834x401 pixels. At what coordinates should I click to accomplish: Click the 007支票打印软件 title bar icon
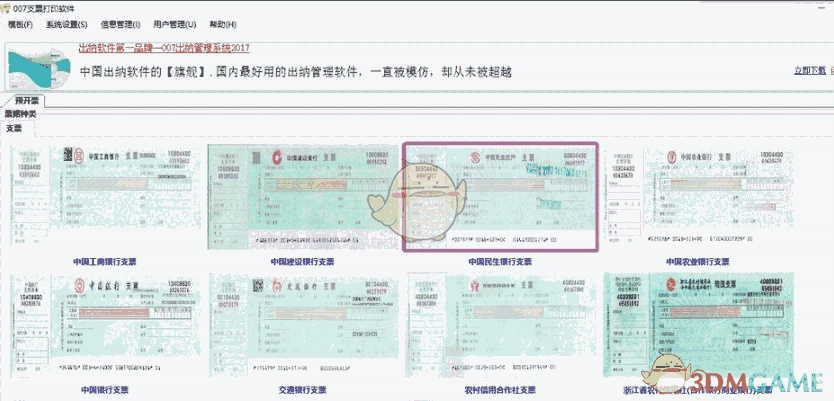6,9
